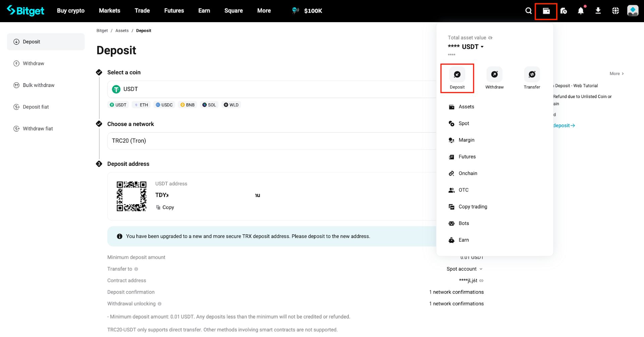644x337 pixels.
Task: Click Bitget breadcrumb link
Action: click(102, 31)
